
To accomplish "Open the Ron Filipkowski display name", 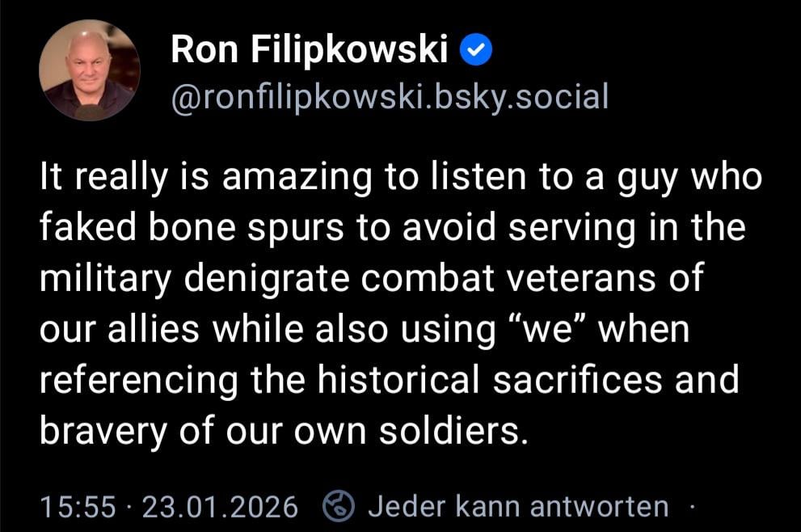I will [x=309, y=51].
